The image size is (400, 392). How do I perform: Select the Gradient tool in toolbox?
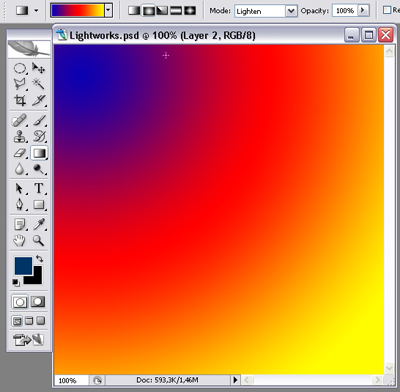(x=39, y=153)
